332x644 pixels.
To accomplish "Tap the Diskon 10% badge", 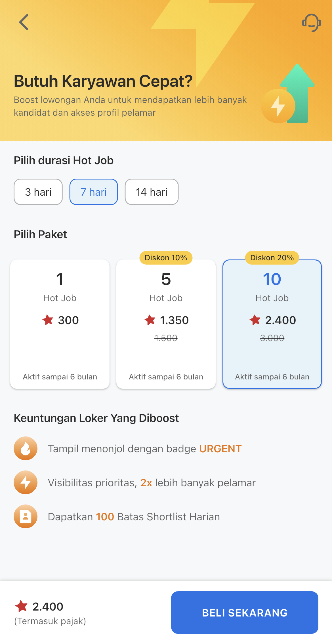I will [x=166, y=258].
